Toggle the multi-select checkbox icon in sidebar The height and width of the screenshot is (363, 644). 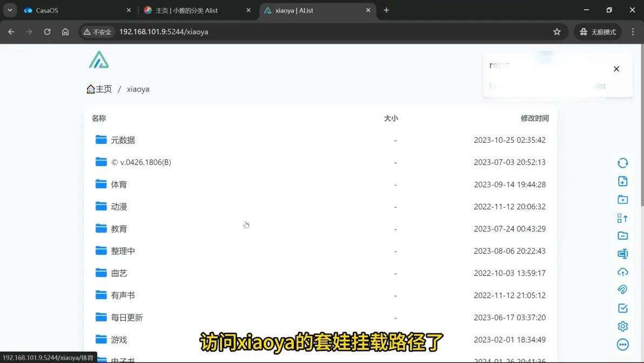point(622,308)
